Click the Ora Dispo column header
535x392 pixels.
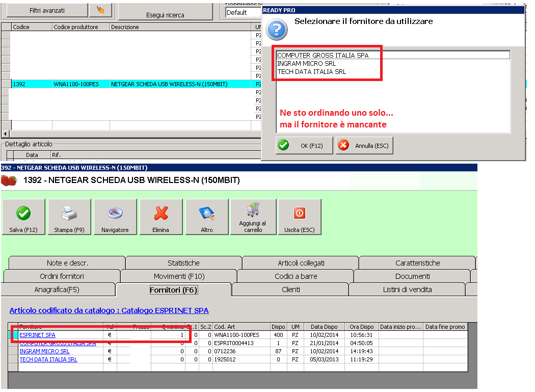pyautogui.click(x=362, y=327)
